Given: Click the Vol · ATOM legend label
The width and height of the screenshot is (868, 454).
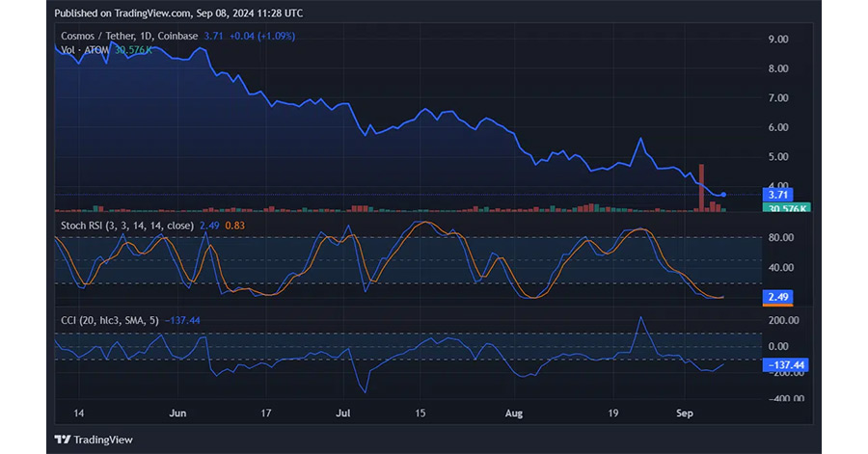Looking at the screenshot, I should 85,50.
